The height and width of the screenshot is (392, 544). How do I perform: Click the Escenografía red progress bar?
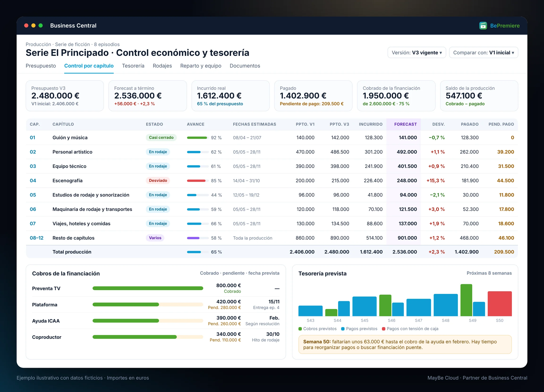coord(198,181)
